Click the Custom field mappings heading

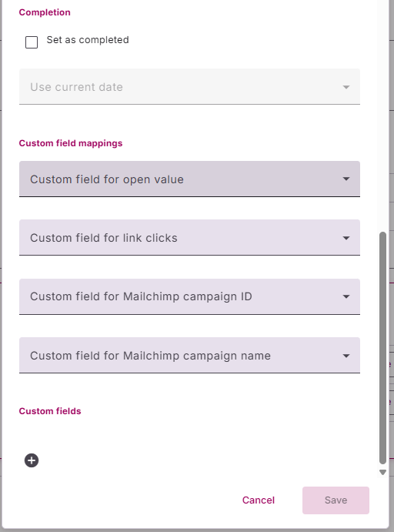[x=71, y=143]
